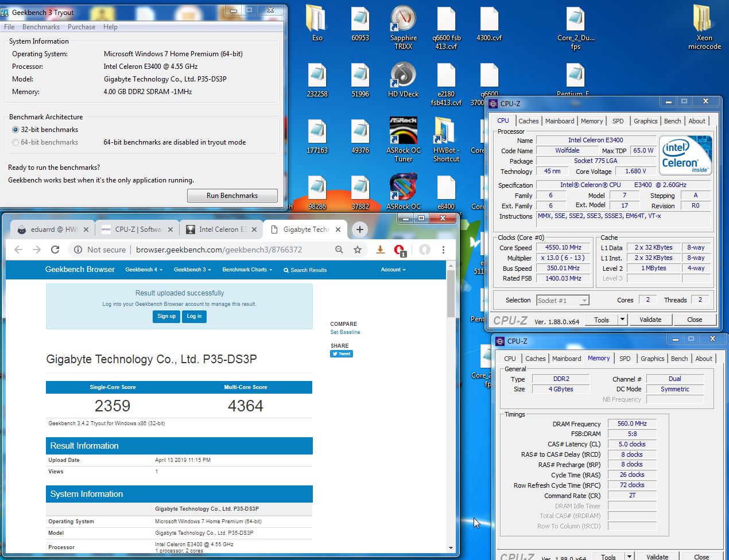
Task: Open the 51996 desktop file
Action: (360, 80)
